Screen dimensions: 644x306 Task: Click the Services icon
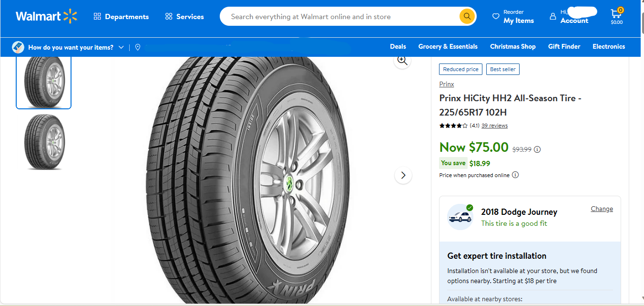[168, 16]
